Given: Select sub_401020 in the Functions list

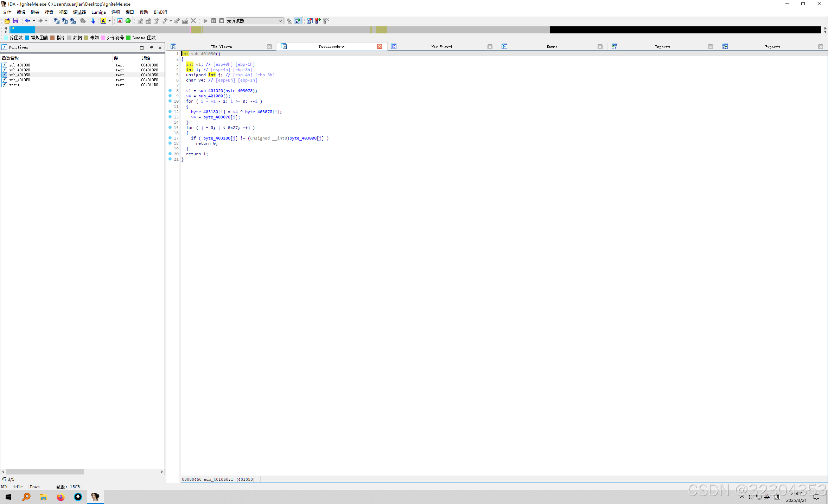Looking at the screenshot, I should pos(20,70).
